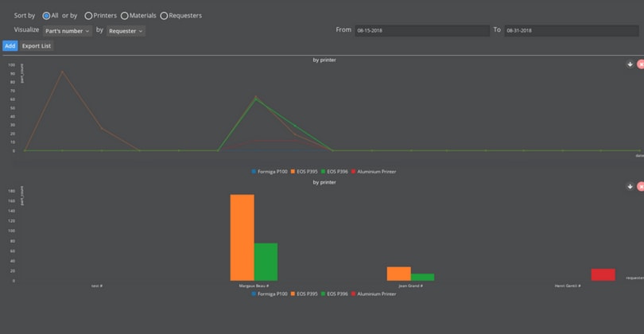
Task: Toggle EOS P395 in bar chart legend
Action: [305, 293]
